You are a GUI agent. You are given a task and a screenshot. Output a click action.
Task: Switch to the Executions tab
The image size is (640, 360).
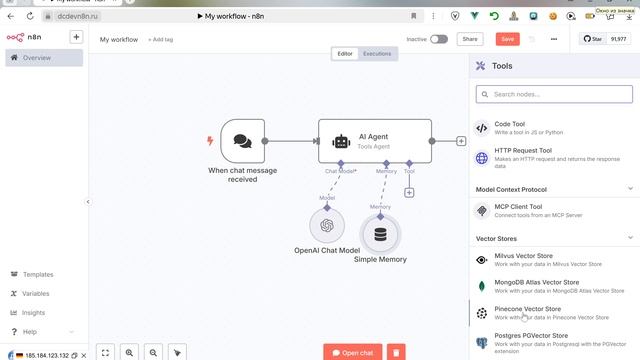pyautogui.click(x=377, y=53)
